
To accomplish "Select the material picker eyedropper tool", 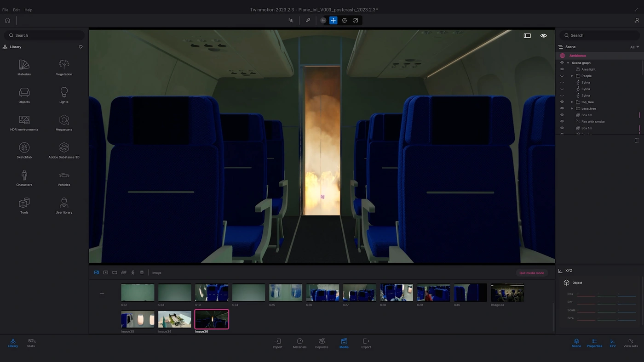I will [308, 20].
